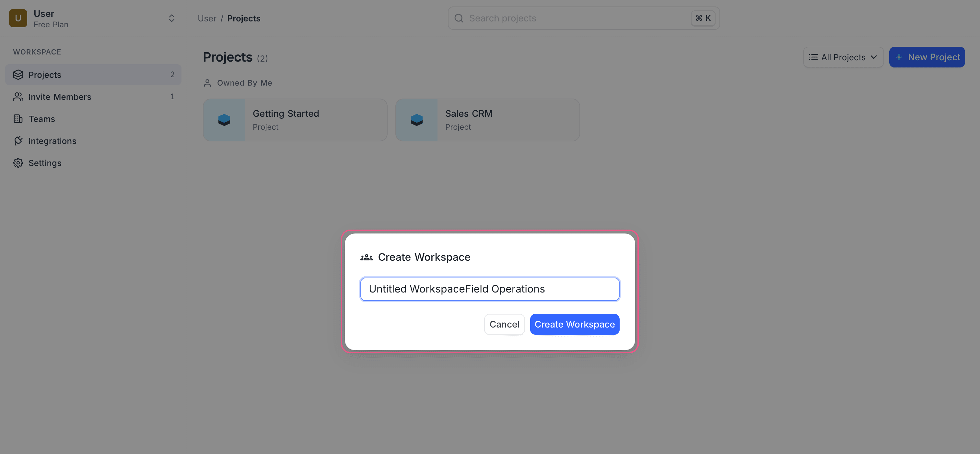Image resolution: width=980 pixels, height=454 pixels.
Task: Click the Invite Members people icon
Action: pos(18,97)
